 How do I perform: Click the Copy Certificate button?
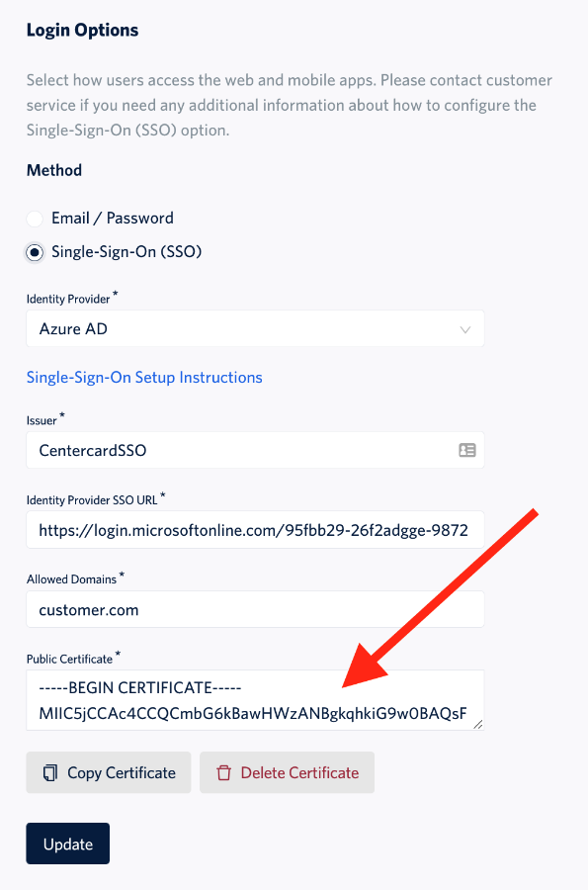(x=108, y=772)
